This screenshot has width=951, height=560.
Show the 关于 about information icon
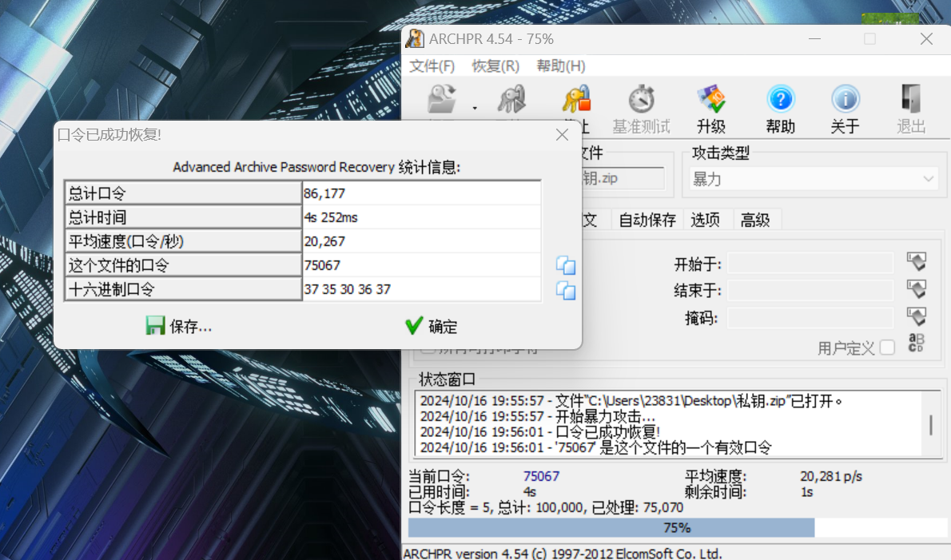point(846,109)
